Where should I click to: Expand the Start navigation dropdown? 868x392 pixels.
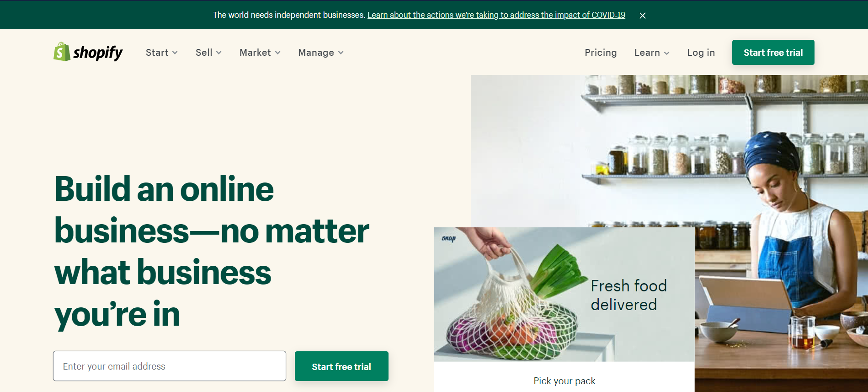pyautogui.click(x=162, y=53)
